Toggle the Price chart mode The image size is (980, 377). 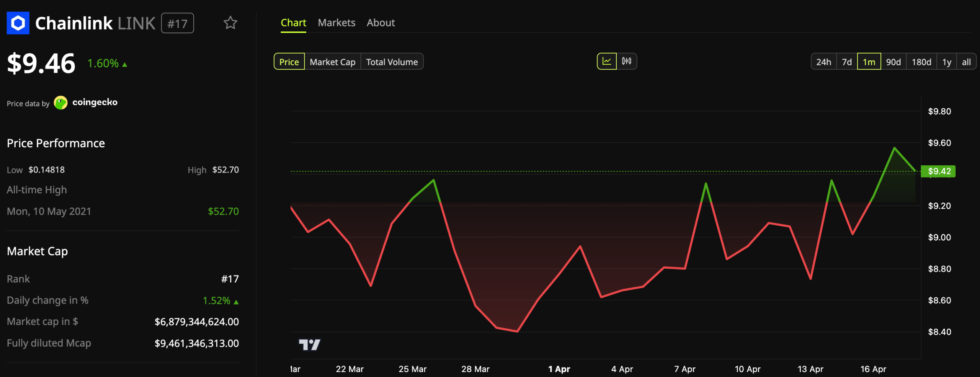tap(289, 62)
